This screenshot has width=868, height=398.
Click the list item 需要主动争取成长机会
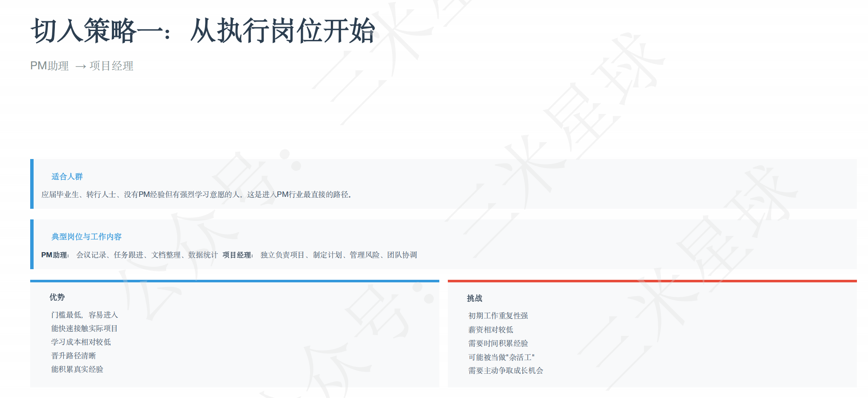click(505, 371)
